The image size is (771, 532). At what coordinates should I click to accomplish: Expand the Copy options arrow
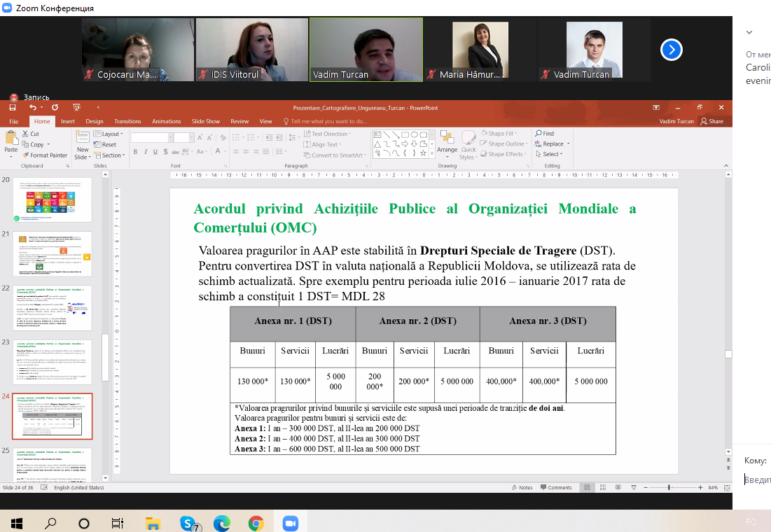pyautogui.click(x=48, y=145)
